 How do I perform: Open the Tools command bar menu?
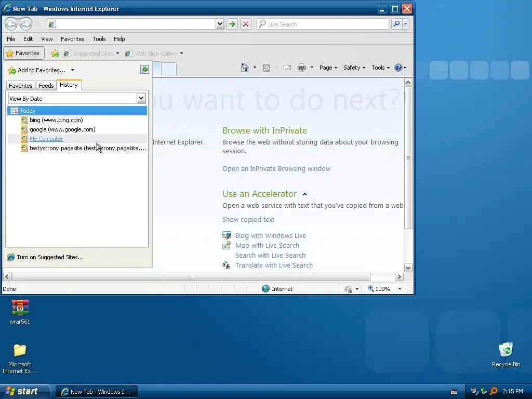[x=380, y=68]
